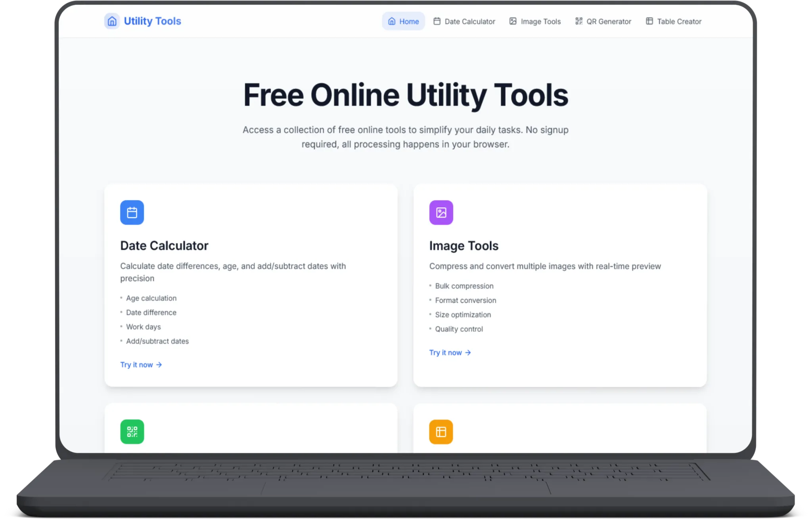Click "Try it now" under Date Calculator
812x520 pixels.
[137, 365]
